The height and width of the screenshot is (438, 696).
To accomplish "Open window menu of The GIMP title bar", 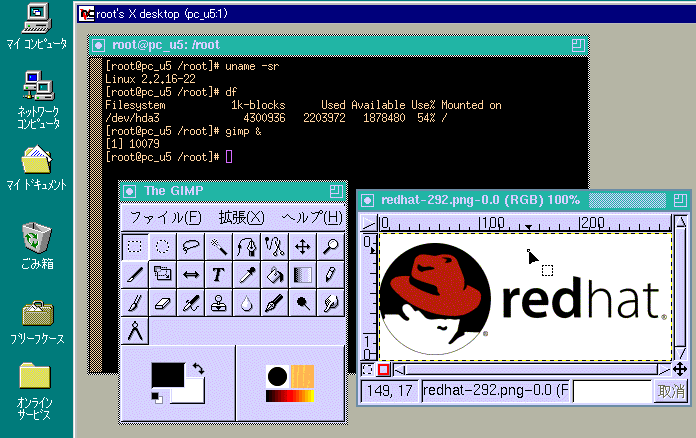I will click(x=130, y=191).
